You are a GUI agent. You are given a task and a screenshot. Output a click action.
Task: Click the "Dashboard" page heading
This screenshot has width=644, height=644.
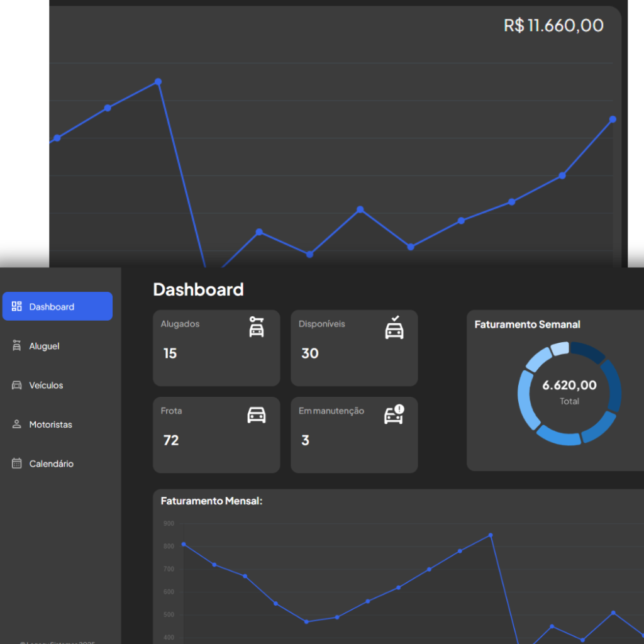[x=198, y=289]
